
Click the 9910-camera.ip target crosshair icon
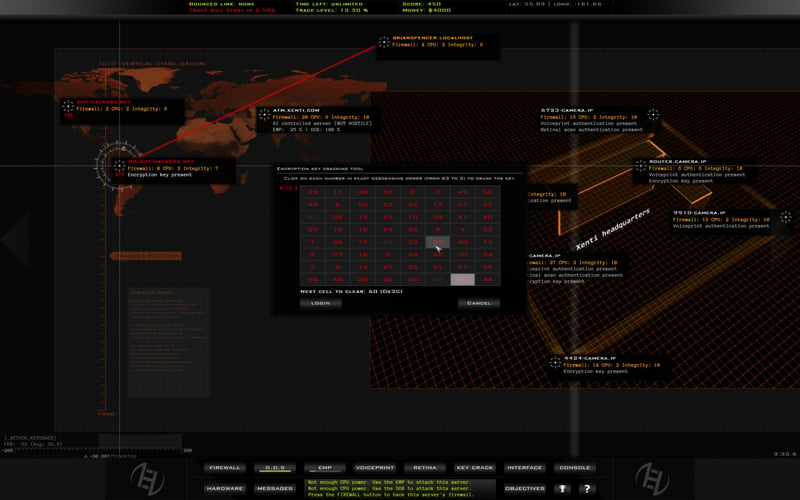click(x=785, y=217)
